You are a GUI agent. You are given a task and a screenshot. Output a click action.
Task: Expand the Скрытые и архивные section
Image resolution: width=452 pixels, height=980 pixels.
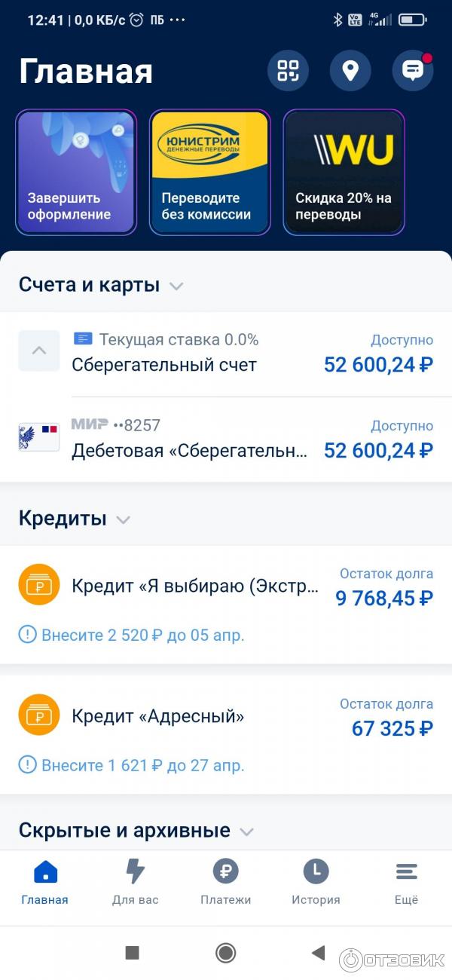pyautogui.click(x=246, y=831)
